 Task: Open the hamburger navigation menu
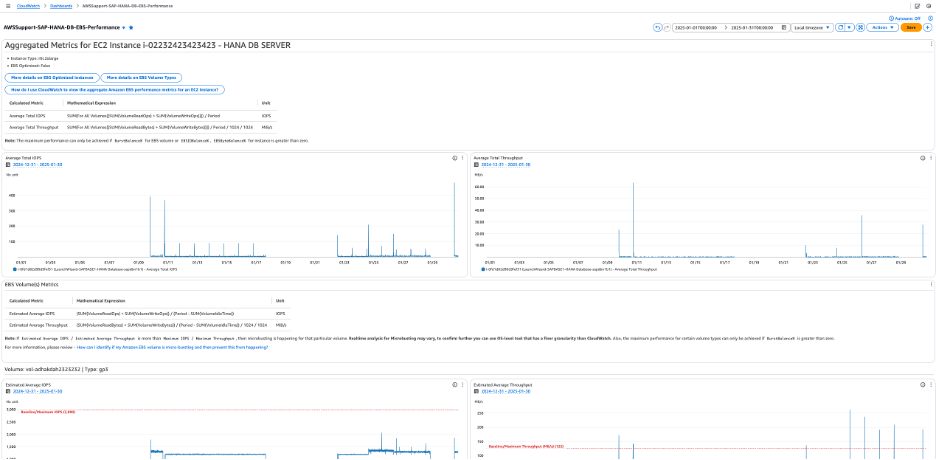point(8,6)
